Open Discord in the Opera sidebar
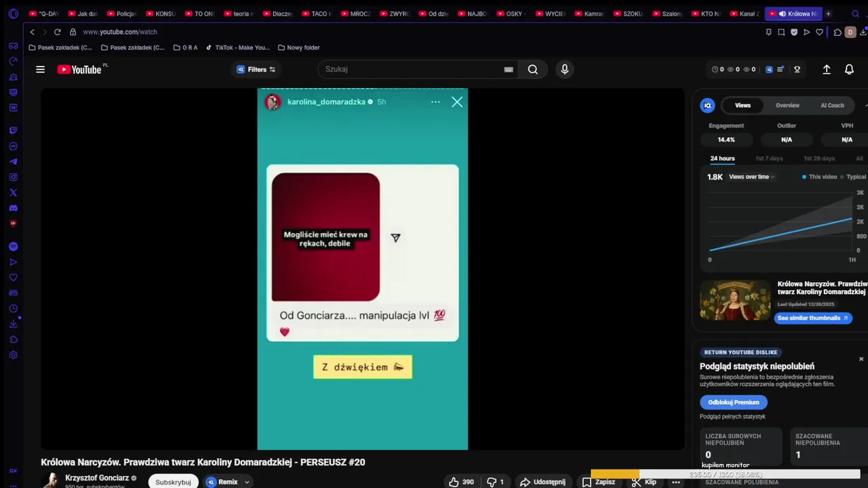The height and width of the screenshot is (488, 868). tap(13, 208)
